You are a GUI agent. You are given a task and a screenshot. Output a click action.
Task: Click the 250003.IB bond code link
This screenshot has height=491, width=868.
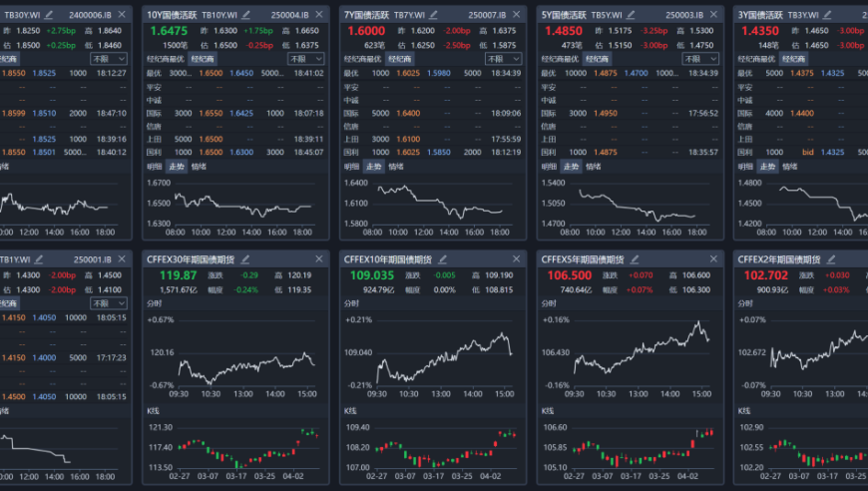point(684,15)
